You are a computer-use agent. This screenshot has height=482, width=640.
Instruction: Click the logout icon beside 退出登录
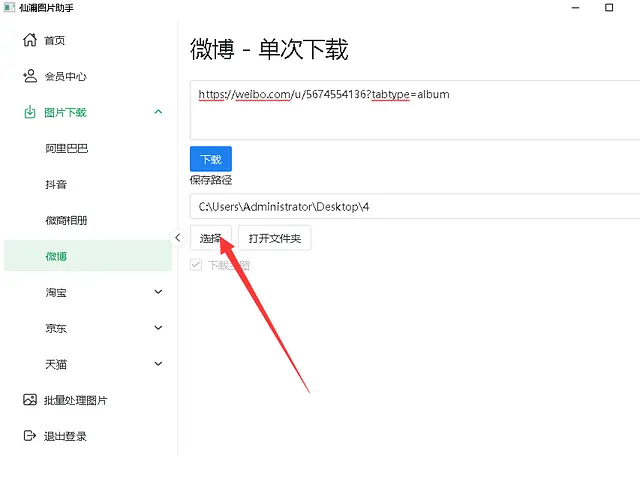coord(30,436)
